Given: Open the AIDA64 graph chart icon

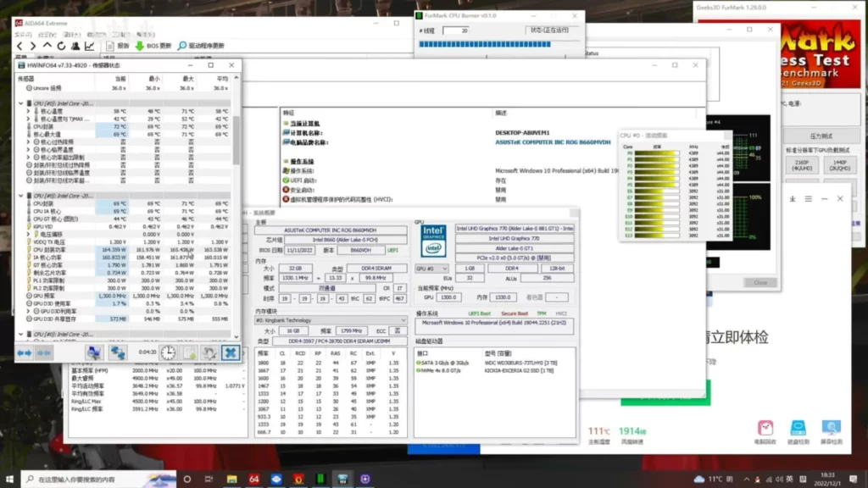Looking at the screenshot, I should 89,46.
